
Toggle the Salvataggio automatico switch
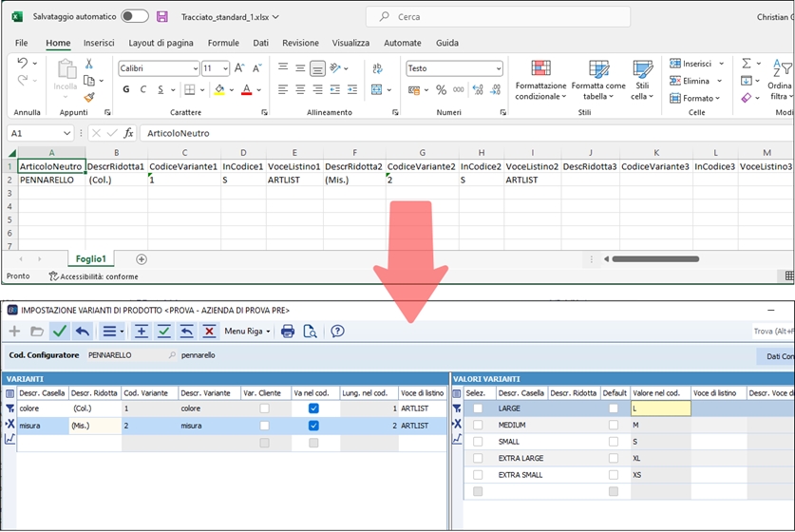click(135, 16)
